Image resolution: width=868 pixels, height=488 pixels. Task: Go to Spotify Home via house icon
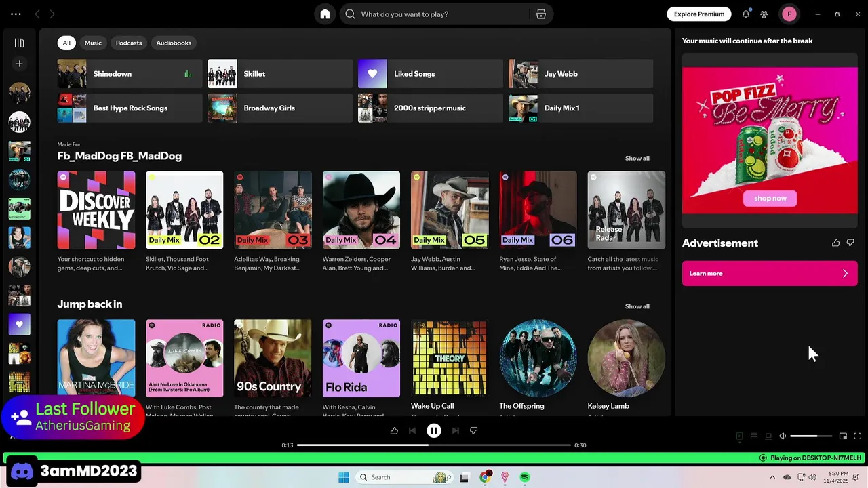tap(325, 14)
